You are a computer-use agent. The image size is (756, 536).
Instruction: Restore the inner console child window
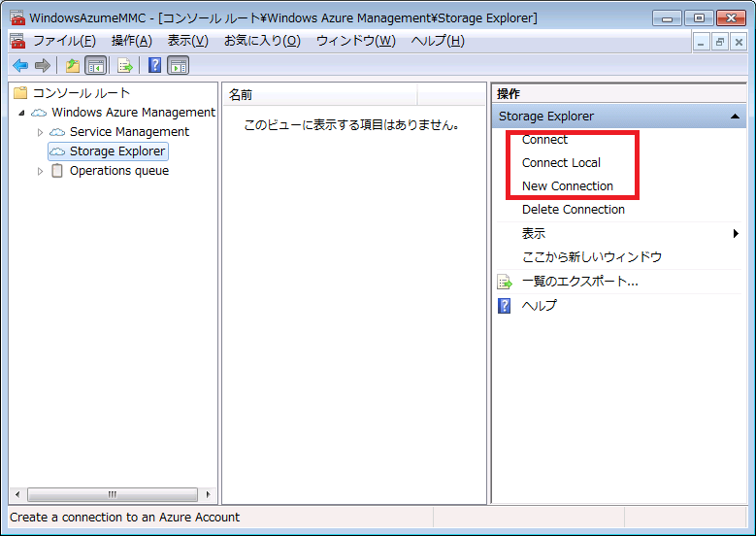(720, 43)
